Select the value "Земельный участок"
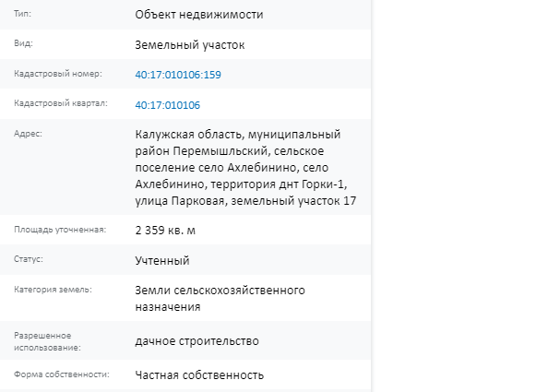Viewport: 536px width, 392px height. click(x=190, y=45)
